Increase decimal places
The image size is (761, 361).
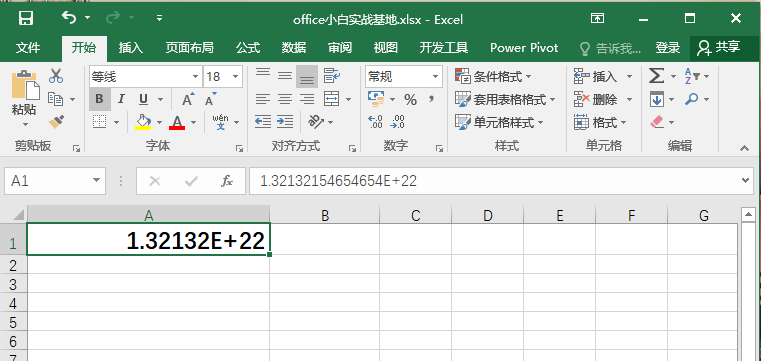coord(376,122)
